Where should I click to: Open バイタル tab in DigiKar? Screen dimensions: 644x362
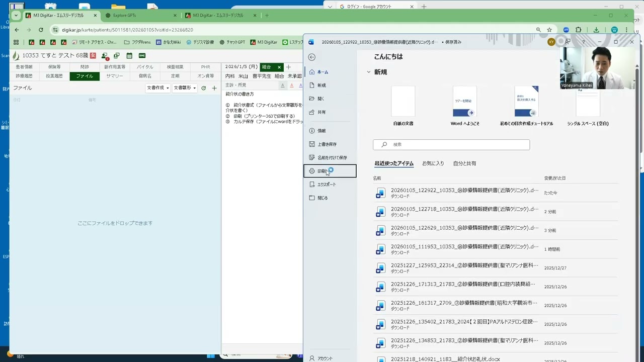tap(145, 67)
